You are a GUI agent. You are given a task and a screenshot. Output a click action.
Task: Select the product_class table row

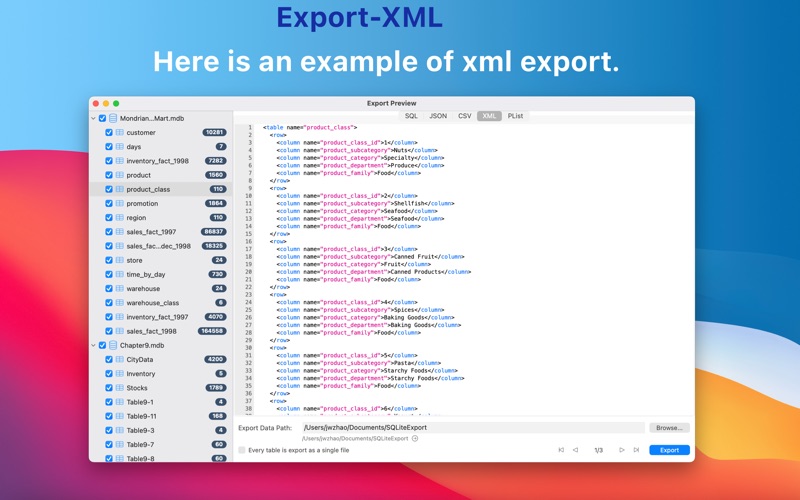point(161,189)
